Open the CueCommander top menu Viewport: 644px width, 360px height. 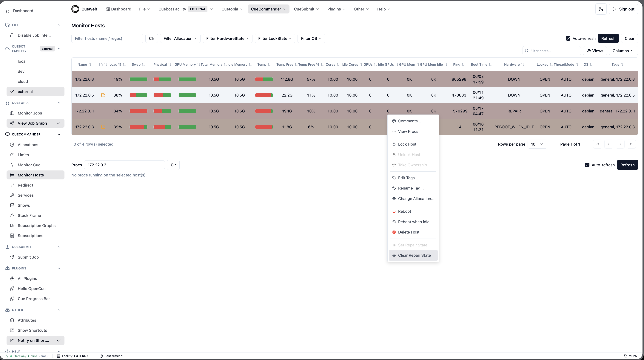click(x=268, y=9)
